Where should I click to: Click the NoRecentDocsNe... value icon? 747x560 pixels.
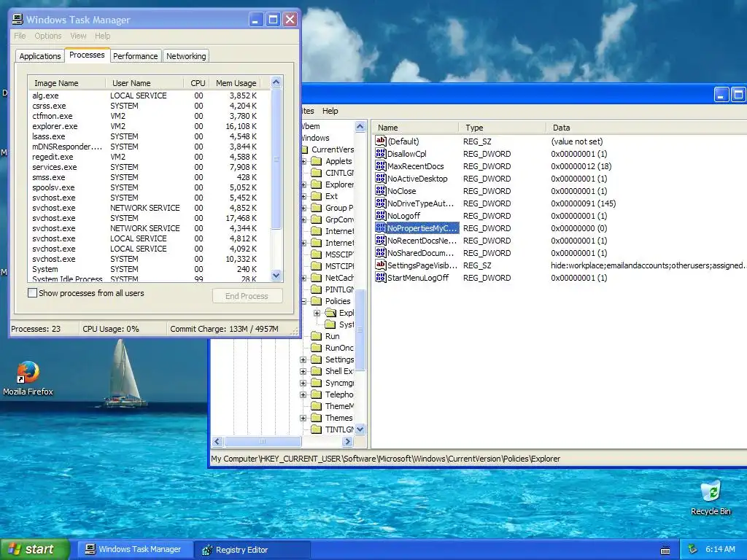coord(380,240)
